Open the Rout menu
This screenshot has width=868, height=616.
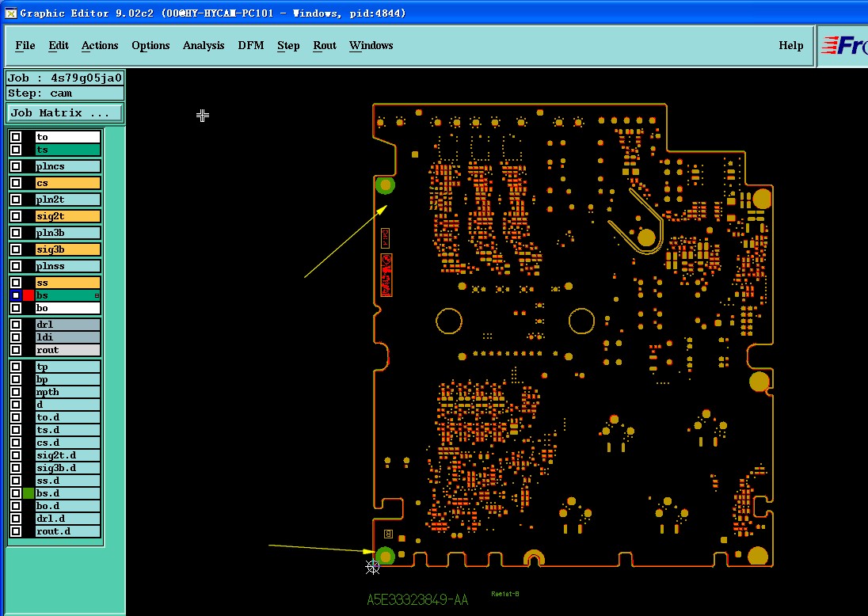(325, 45)
